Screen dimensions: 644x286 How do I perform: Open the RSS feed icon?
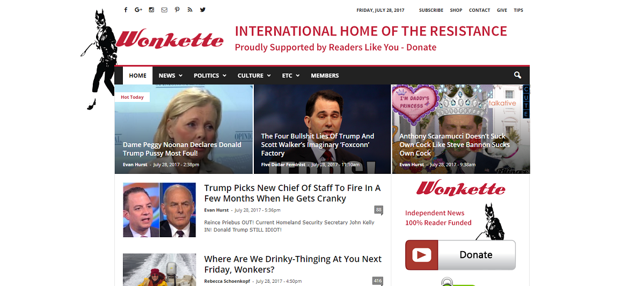(190, 10)
